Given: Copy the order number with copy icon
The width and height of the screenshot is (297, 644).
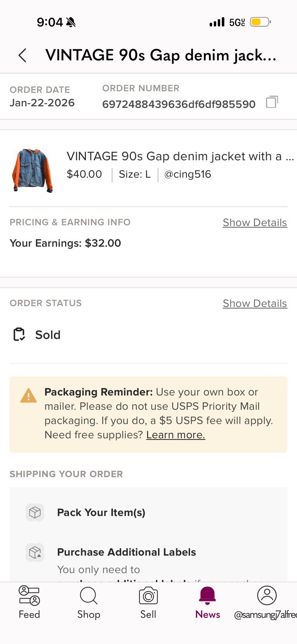Looking at the screenshot, I should [272, 102].
